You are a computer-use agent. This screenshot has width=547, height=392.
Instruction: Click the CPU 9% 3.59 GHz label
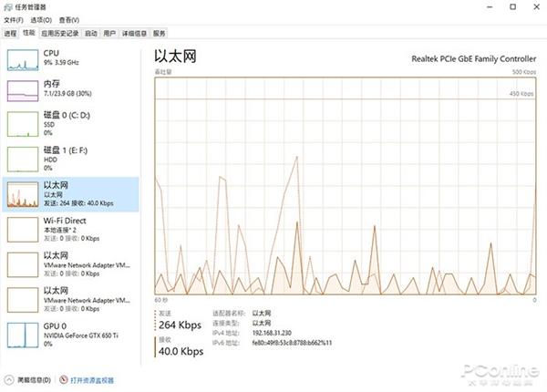[x=61, y=58]
